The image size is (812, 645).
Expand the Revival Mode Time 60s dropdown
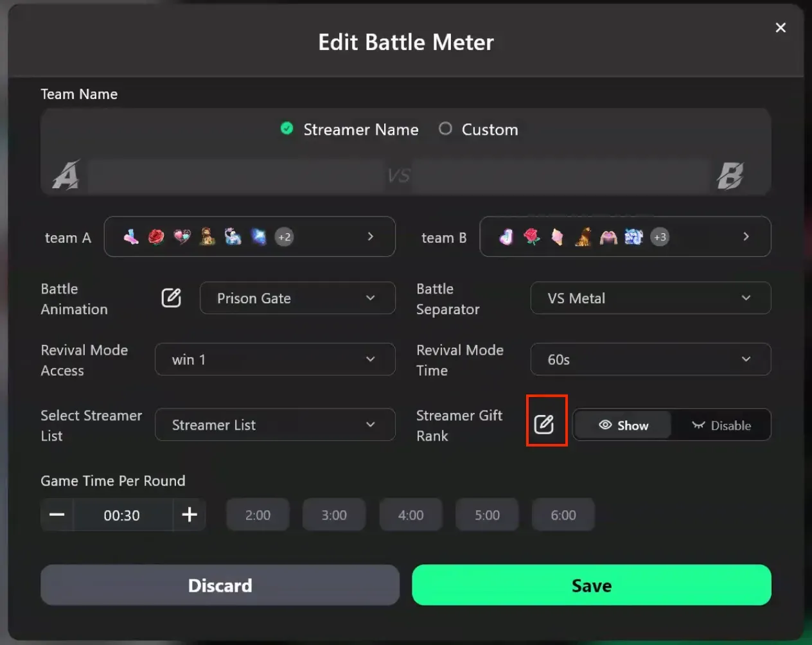point(650,360)
